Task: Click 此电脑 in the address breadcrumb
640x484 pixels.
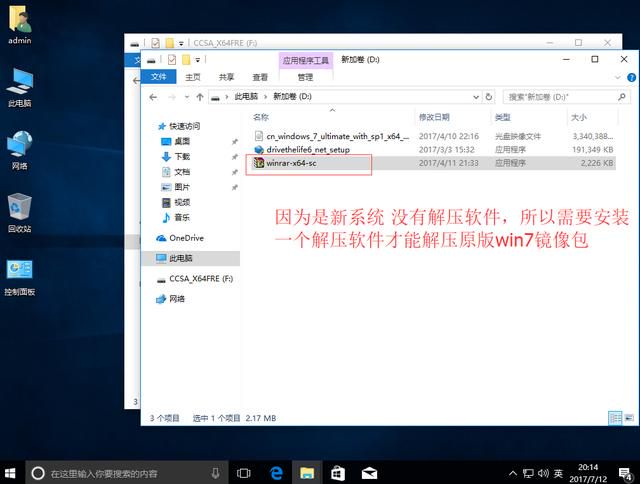Action: (246, 97)
